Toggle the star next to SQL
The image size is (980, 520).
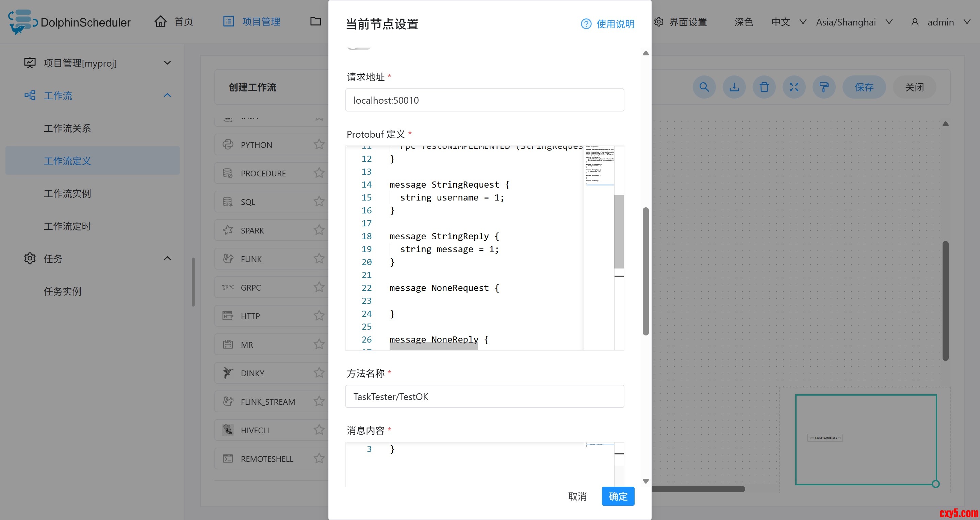click(x=319, y=202)
